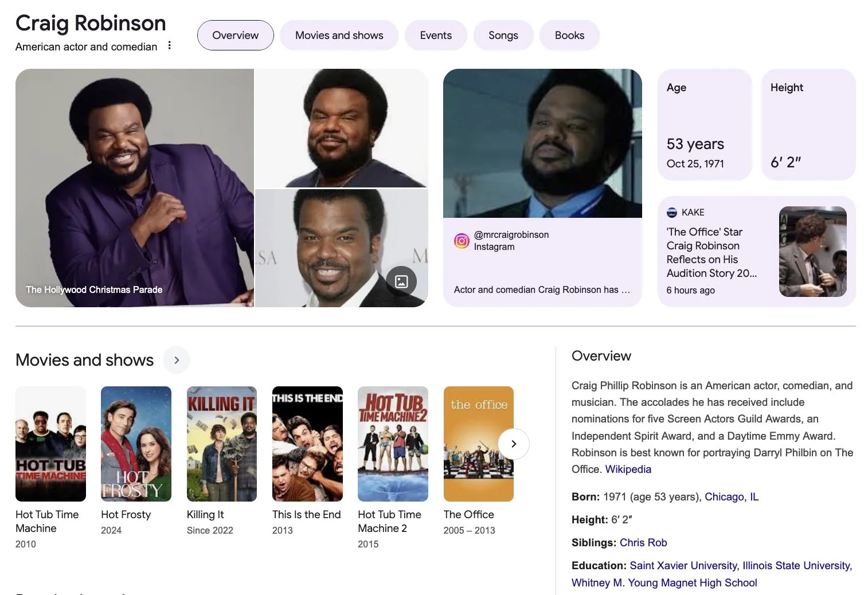Open the KAKE news article thumbnail
This screenshot has width=868, height=595.
813,252
